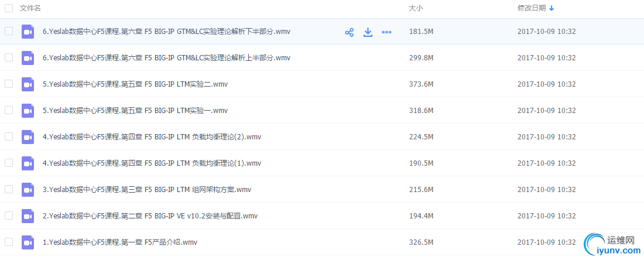Click the date in the 373.6M row
Viewport: 644px width, 260px height.
(x=547, y=84)
